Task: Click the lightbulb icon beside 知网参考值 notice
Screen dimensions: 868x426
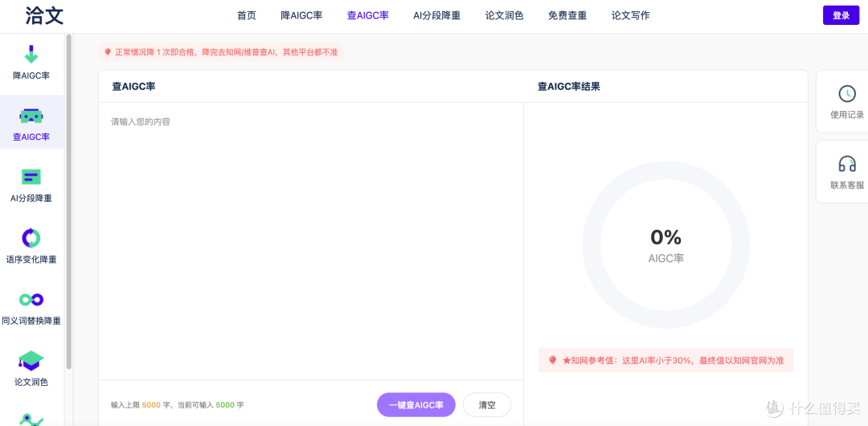Action: click(x=552, y=361)
